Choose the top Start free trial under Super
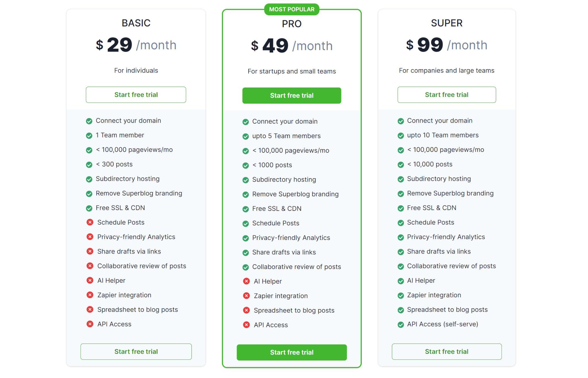Viewport: 588px width, 378px height. (446, 95)
